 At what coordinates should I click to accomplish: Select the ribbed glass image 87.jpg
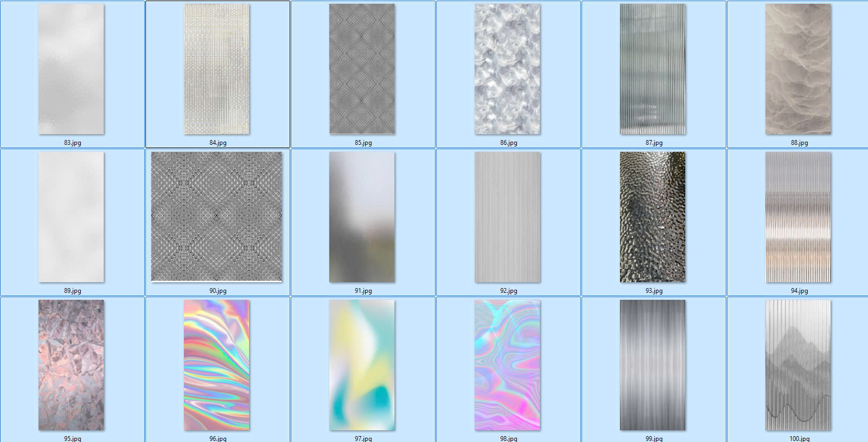click(653, 69)
